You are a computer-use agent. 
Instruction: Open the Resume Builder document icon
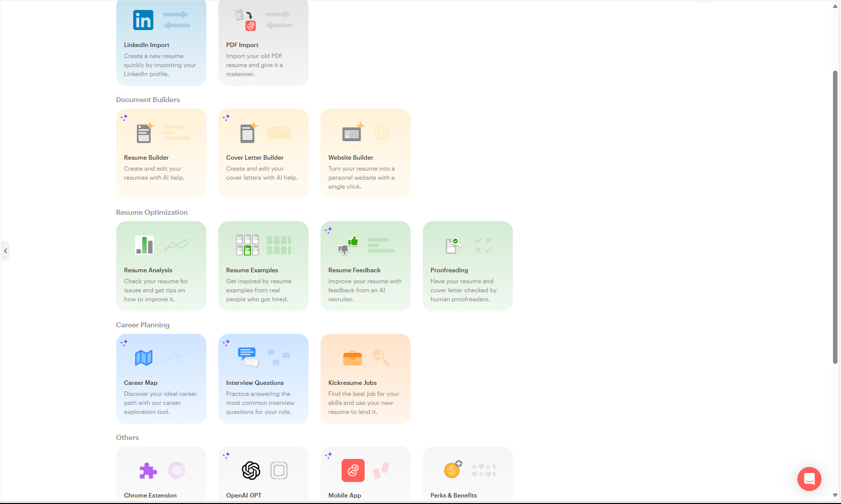[x=144, y=133]
